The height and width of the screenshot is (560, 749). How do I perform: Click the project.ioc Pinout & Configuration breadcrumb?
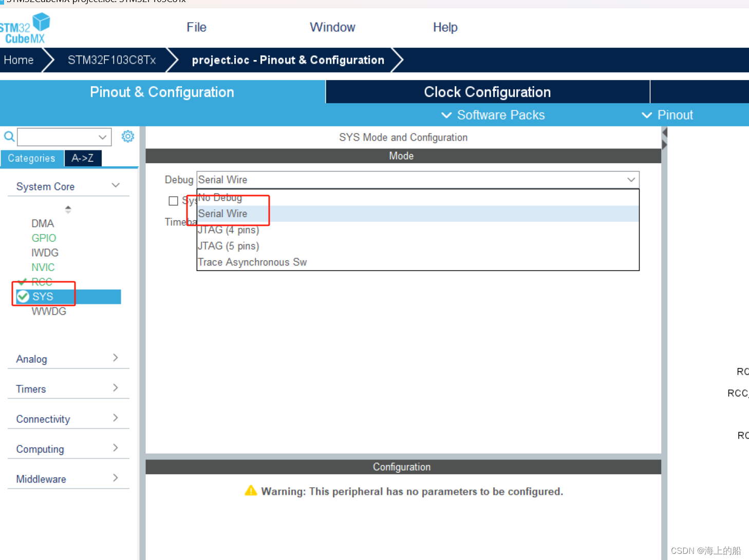click(288, 60)
